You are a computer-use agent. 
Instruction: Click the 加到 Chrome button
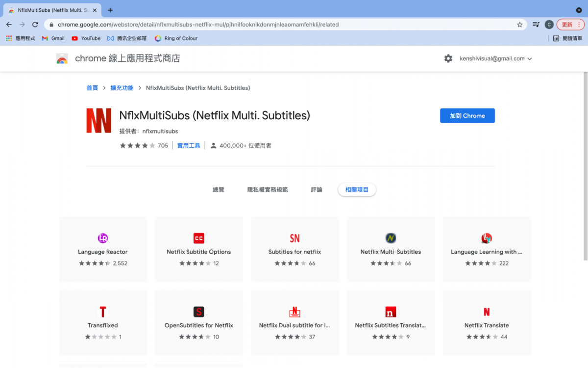(467, 116)
